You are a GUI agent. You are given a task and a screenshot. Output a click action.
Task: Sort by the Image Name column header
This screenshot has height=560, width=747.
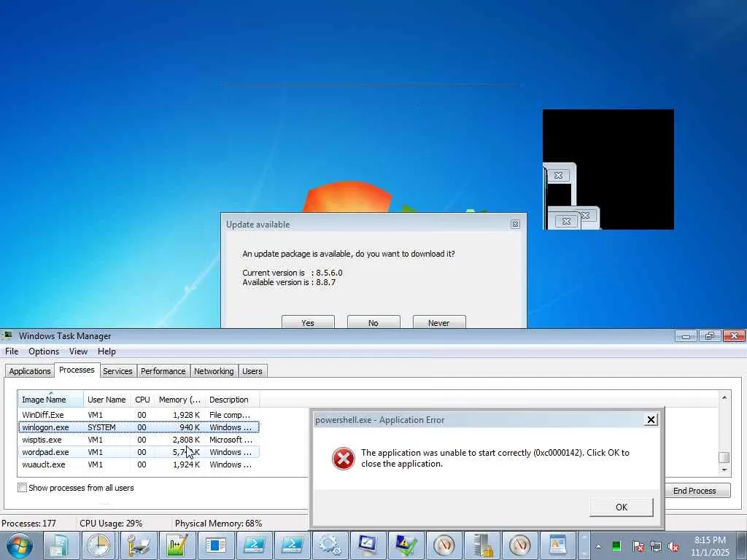pyautogui.click(x=50, y=400)
